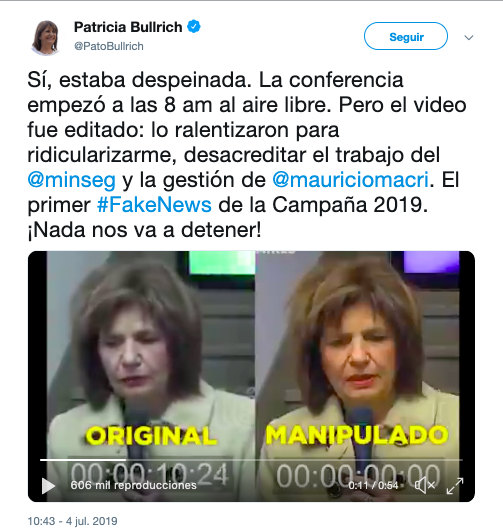Click the 00:00:10:24 timecode overlay in the video

tap(150, 474)
